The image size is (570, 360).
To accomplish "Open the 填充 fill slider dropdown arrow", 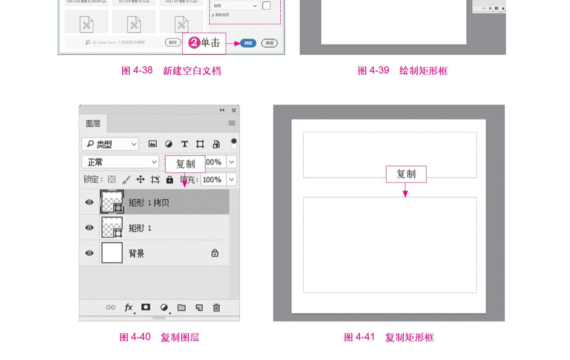I will (x=232, y=179).
